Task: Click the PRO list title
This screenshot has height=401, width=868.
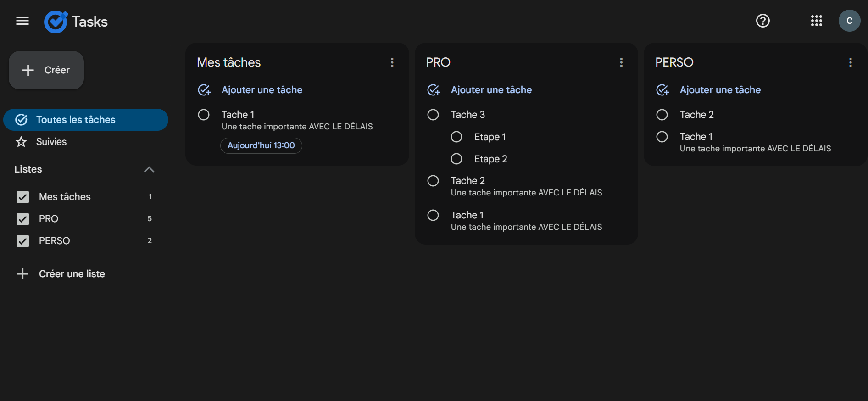Action: point(438,62)
